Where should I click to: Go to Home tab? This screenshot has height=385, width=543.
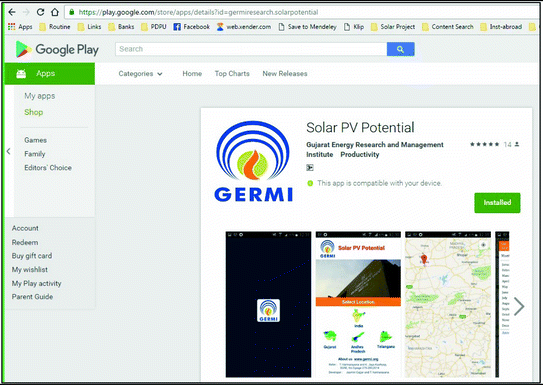192,73
